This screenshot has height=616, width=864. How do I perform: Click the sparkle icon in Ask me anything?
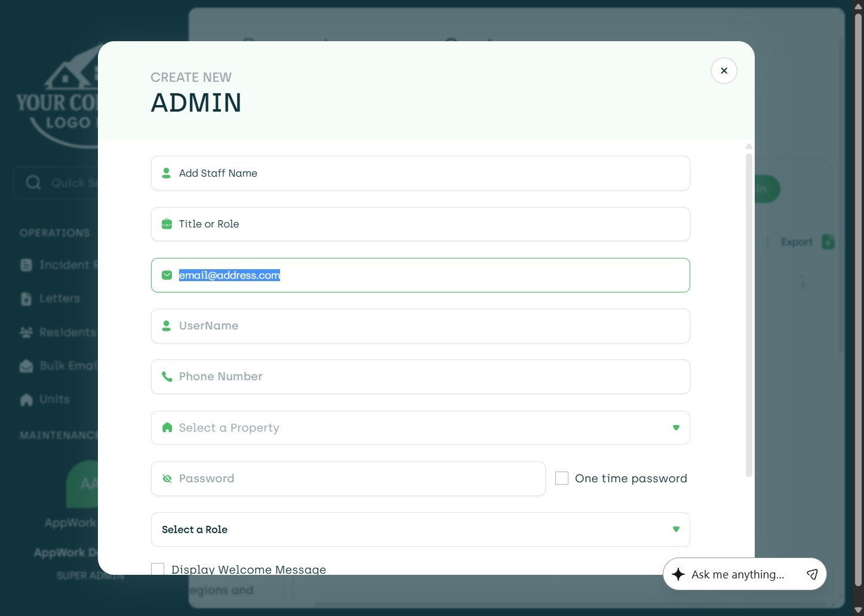click(678, 574)
